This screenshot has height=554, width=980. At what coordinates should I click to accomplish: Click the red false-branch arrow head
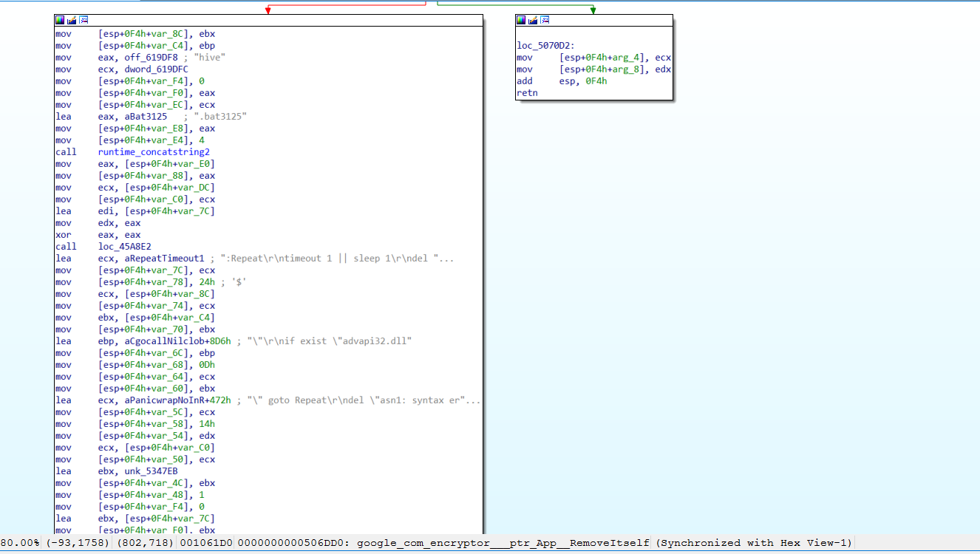pos(268,10)
